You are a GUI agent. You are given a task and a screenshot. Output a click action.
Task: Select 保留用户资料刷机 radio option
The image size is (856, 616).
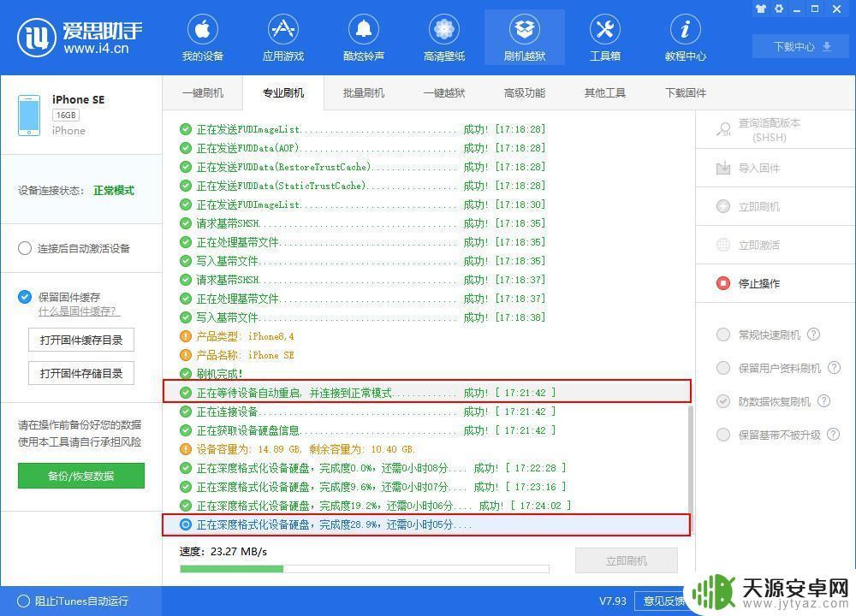pos(722,368)
